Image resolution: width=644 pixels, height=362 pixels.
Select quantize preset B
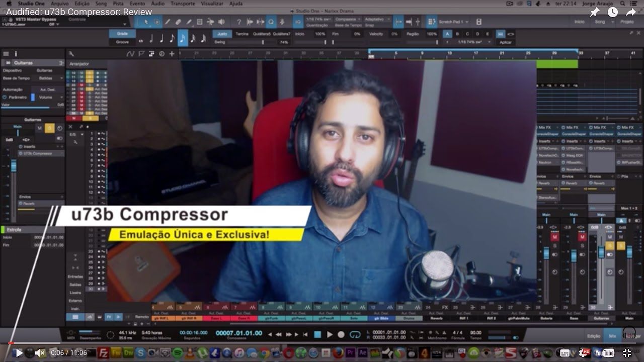coord(457,34)
